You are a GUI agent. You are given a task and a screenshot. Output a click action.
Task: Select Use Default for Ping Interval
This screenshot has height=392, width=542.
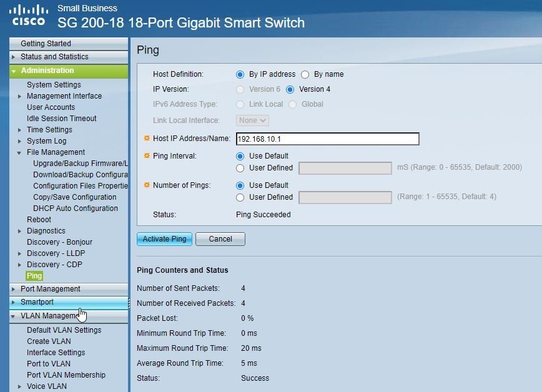[240, 156]
